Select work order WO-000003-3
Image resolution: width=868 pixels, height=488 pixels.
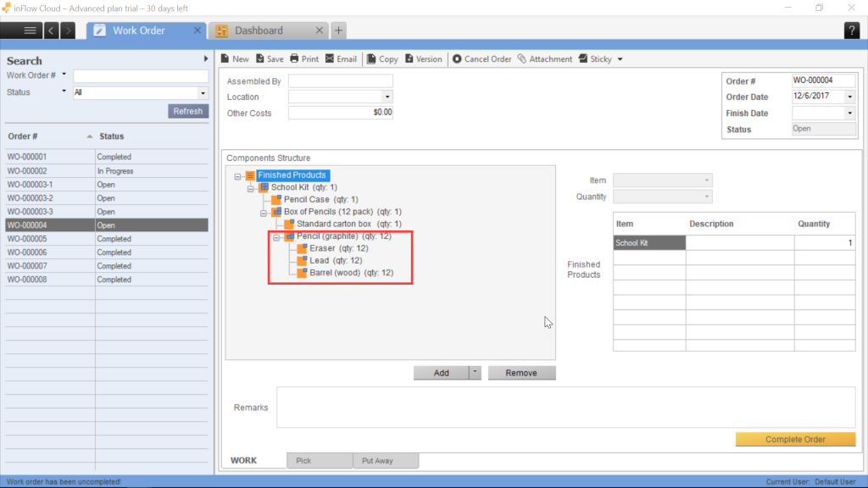coord(107,212)
